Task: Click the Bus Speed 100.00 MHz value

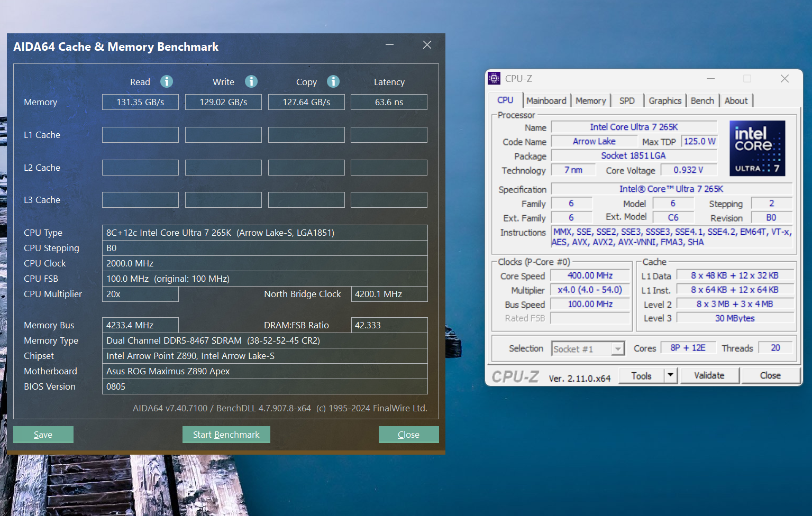Action: (590, 304)
